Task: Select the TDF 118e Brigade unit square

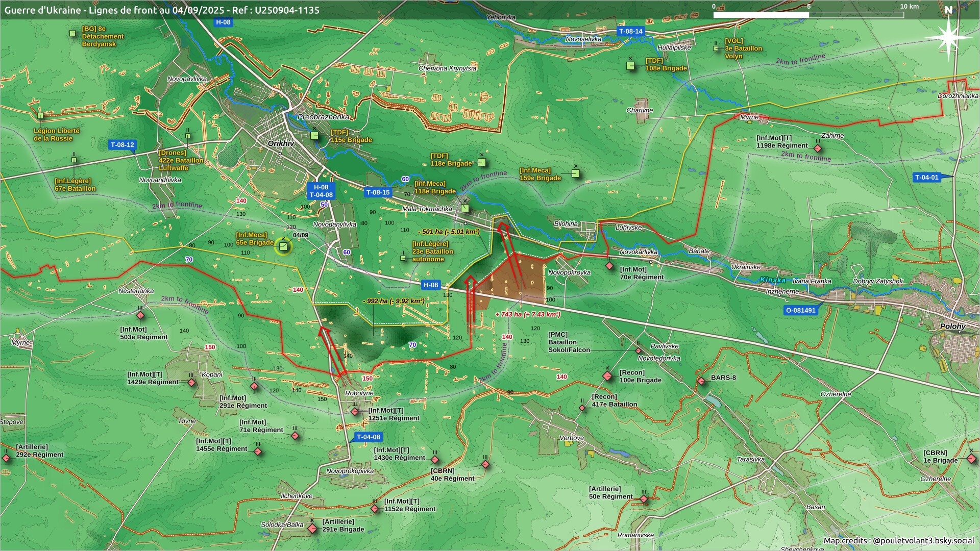Action: pyautogui.click(x=481, y=162)
